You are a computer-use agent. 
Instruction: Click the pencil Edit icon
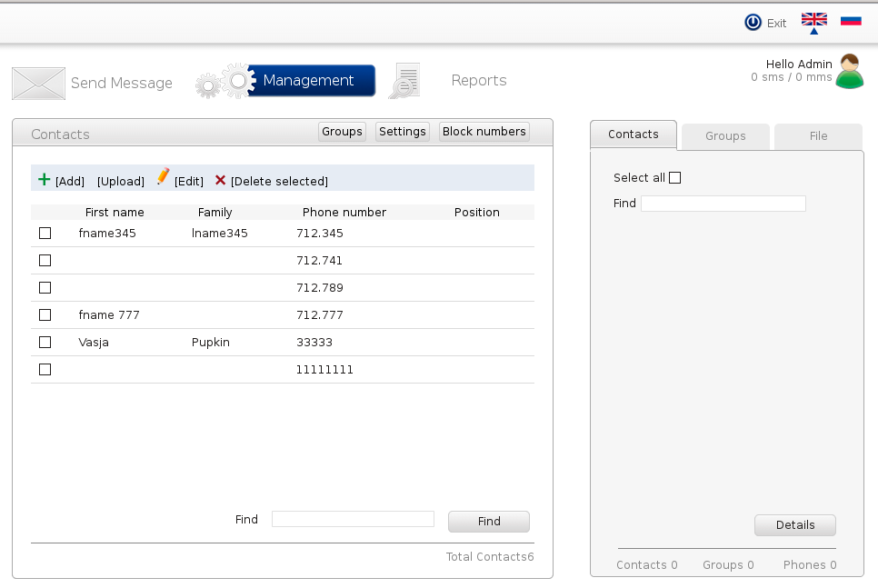coord(163,177)
